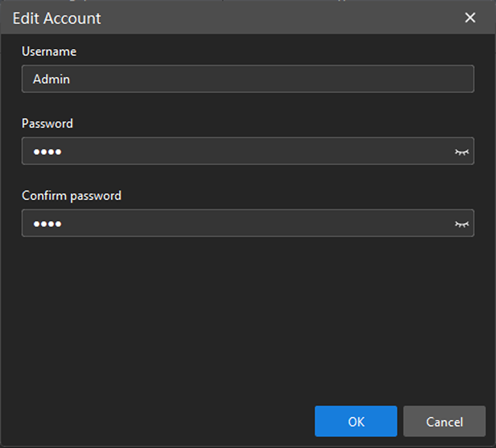Screen dimensions: 496x448
Task: Toggle visibility for Confirm password entry
Action: tap(462, 223)
